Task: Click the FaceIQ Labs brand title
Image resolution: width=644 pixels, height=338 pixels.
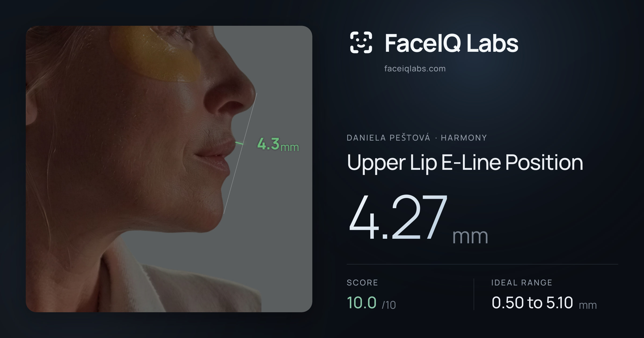Action: [451, 43]
